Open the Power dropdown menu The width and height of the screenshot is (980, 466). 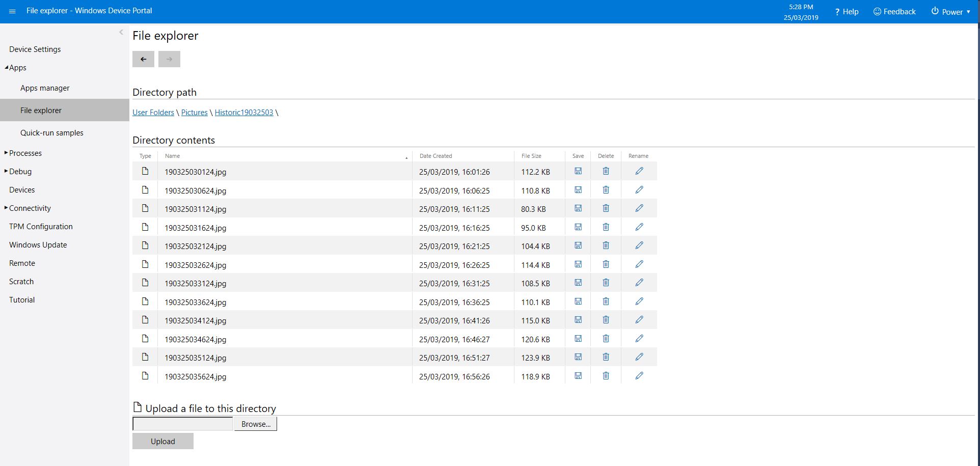pos(950,12)
